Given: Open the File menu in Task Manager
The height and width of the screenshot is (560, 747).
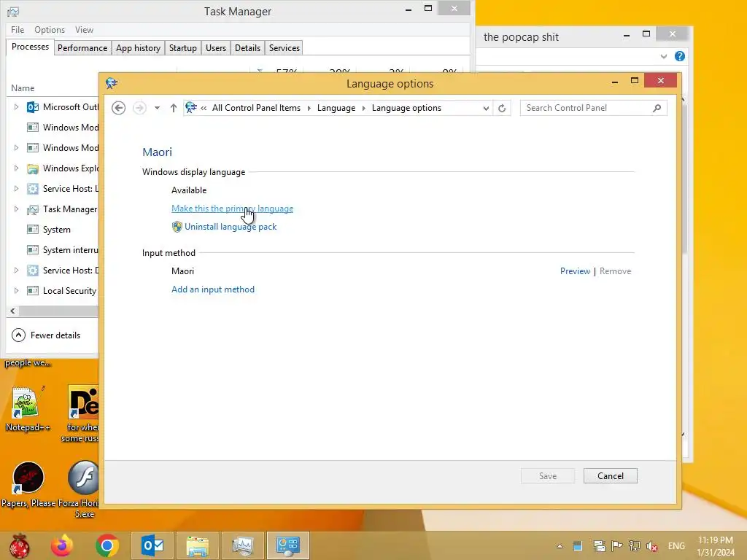Looking at the screenshot, I should pyautogui.click(x=18, y=29).
